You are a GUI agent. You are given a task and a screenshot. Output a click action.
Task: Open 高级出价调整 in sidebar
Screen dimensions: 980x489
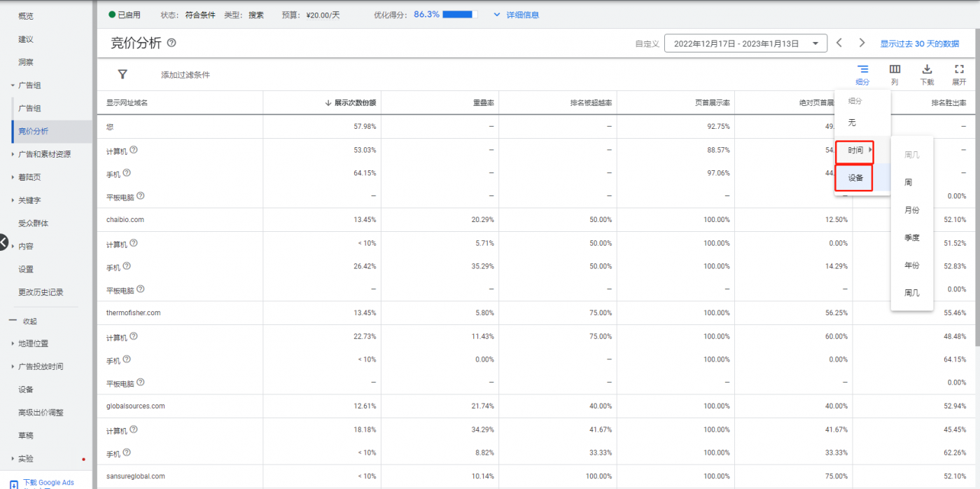(41, 413)
